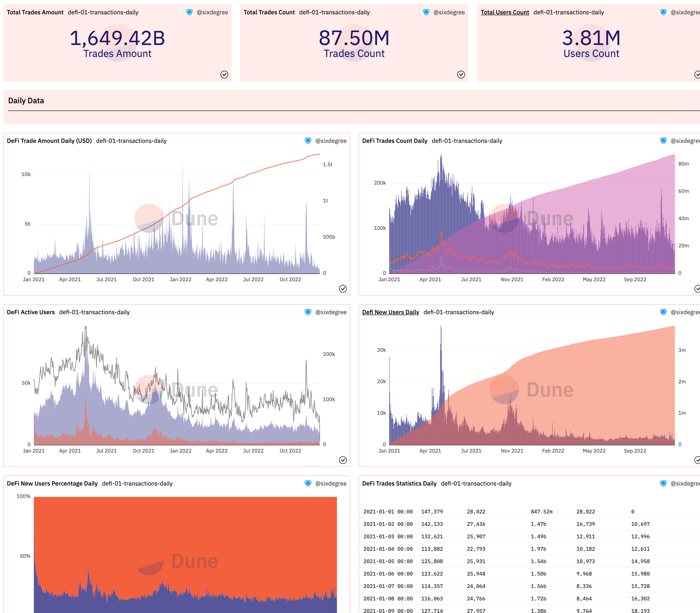Click the avatar icon on DeFi Trades Count Daily chart
The image size is (700, 613).
tap(663, 141)
